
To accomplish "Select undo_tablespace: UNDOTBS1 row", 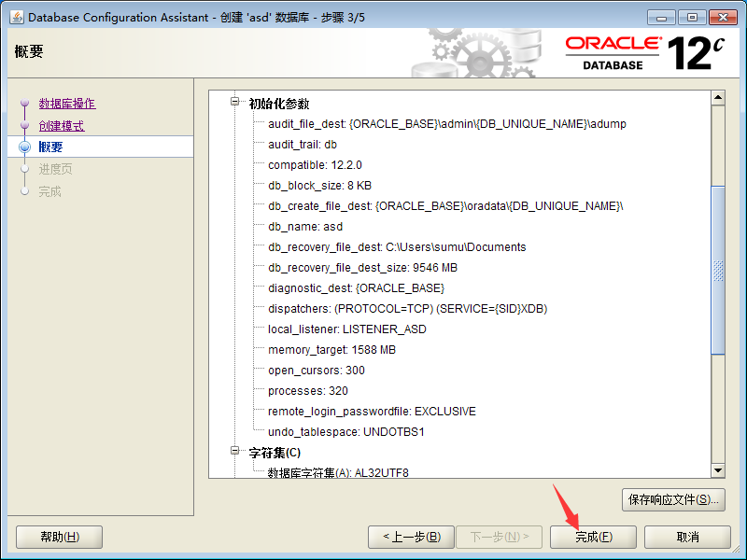I will [346, 431].
